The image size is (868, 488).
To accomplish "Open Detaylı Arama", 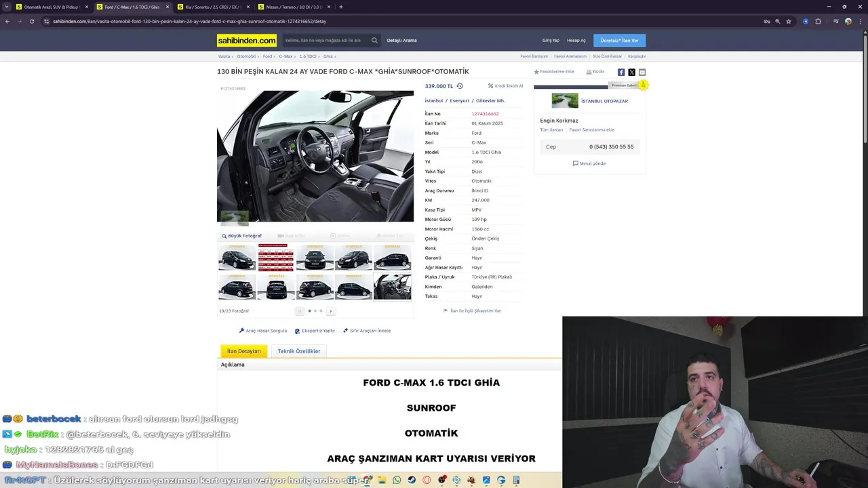I will point(402,41).
